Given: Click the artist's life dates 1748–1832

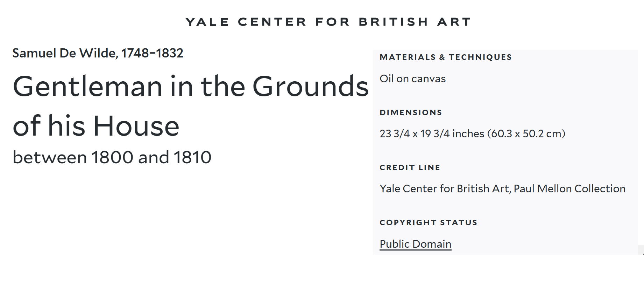Looking at the screenshot, I should (x=152, y=53).
